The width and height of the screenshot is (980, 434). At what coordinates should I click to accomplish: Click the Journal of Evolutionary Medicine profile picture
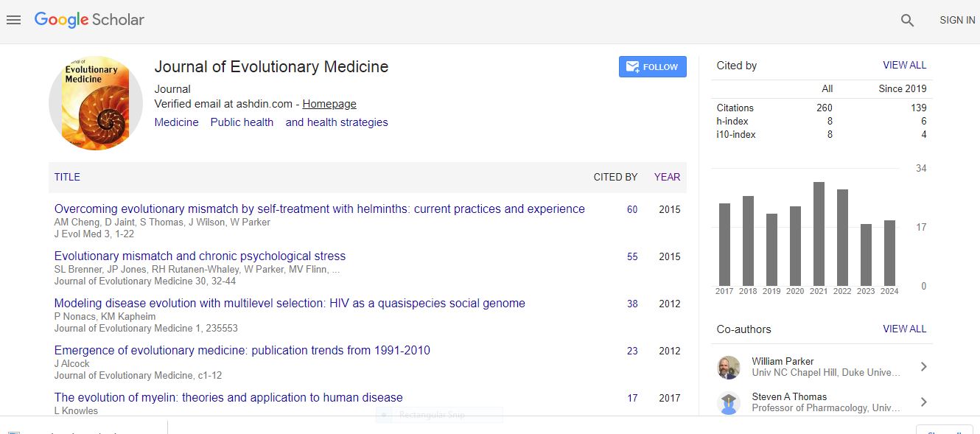pos(96,104)
